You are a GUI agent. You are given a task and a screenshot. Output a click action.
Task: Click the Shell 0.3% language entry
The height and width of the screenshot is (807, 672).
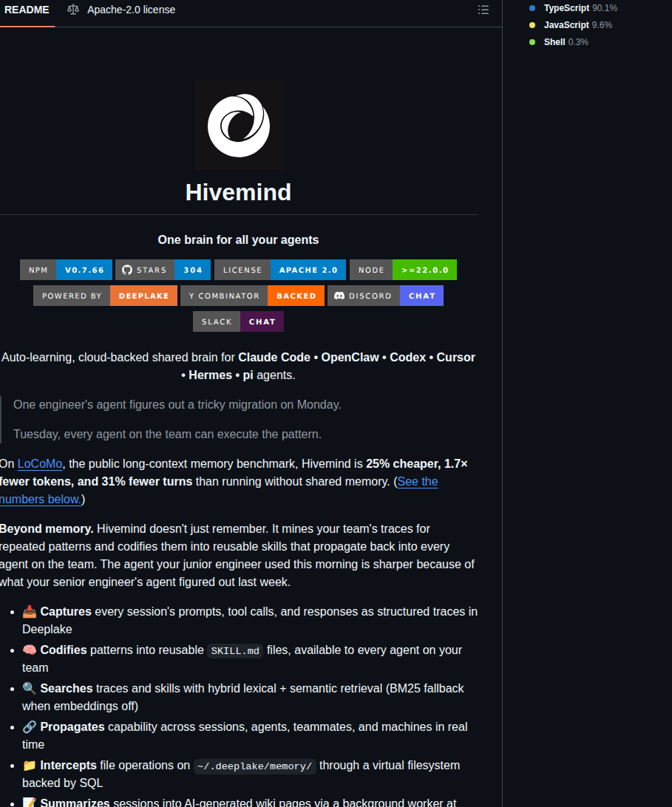[x=566, y=42]
